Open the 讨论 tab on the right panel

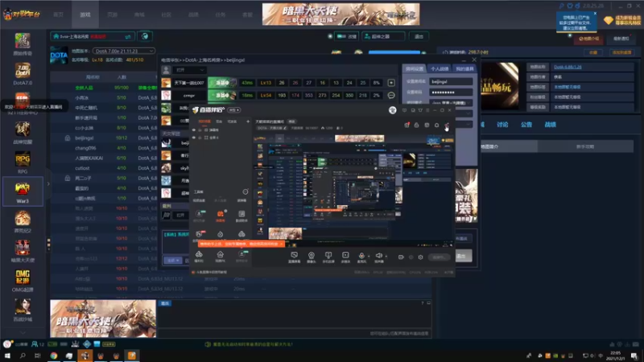[x=502, y=125]
